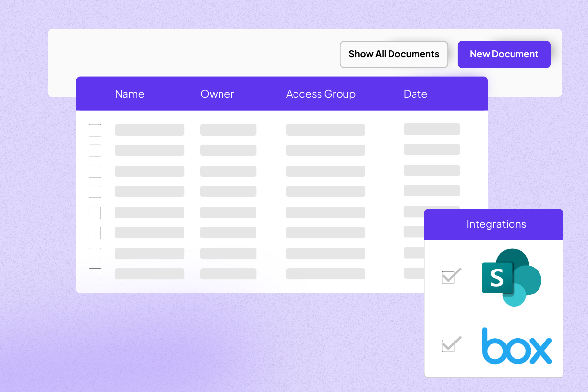Click the first row's Date entry

431,129
